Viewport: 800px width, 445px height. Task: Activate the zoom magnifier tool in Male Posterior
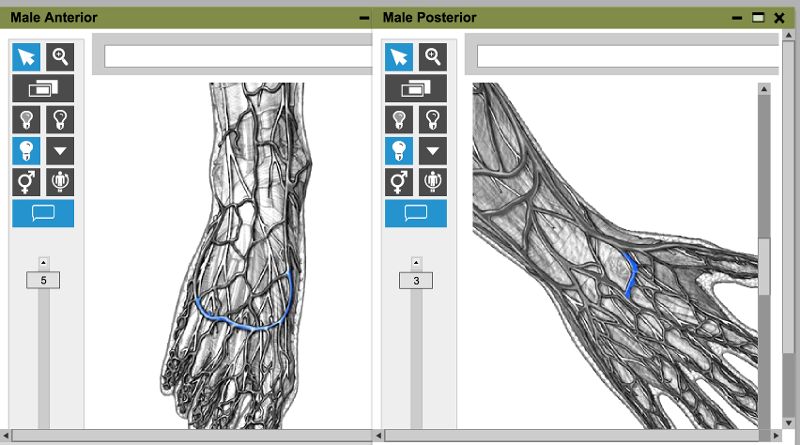(x=433, y=57)
